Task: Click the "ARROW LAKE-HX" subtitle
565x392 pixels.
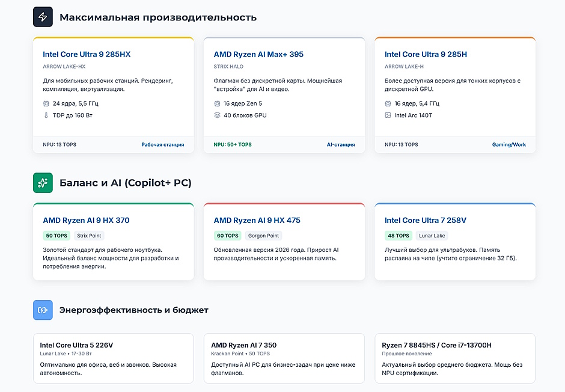Action: 64,67
